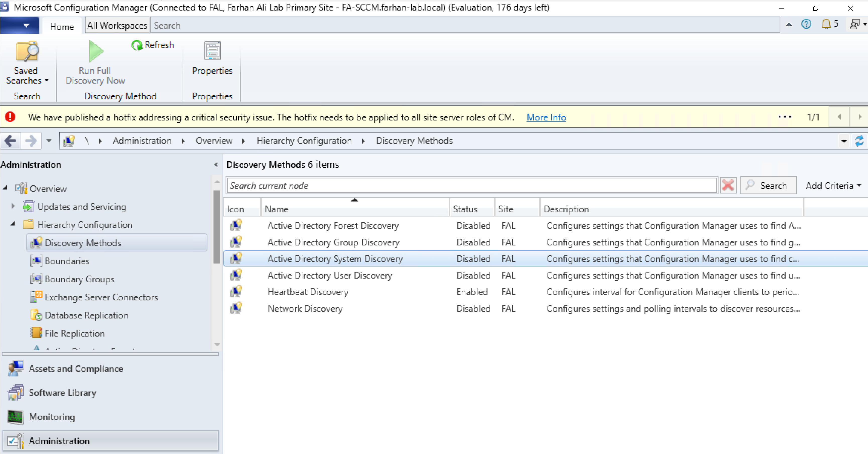
Task: Select the Home ribbon tab
Action: [62, 27]
